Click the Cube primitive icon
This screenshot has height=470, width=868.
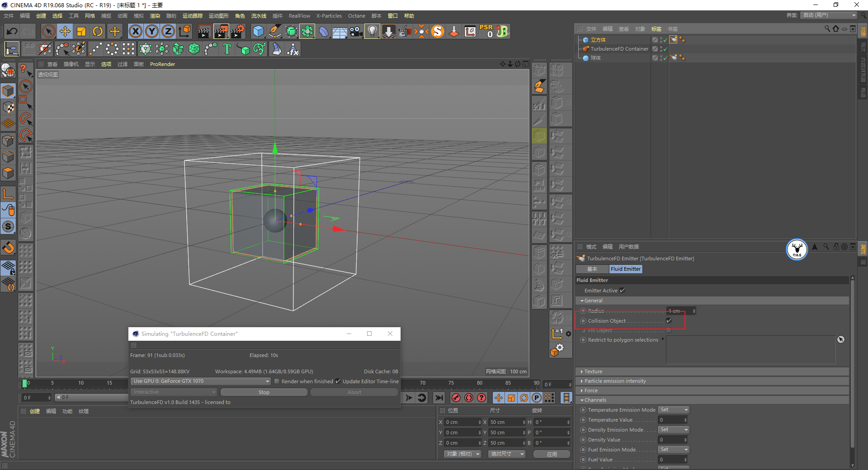(258, 31)
